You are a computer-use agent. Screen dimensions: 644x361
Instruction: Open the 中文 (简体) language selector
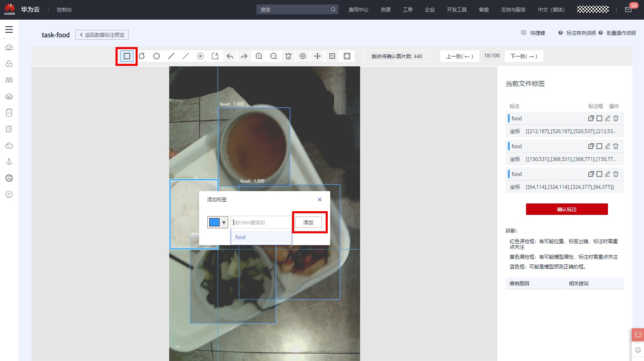[x=551, y=10]
